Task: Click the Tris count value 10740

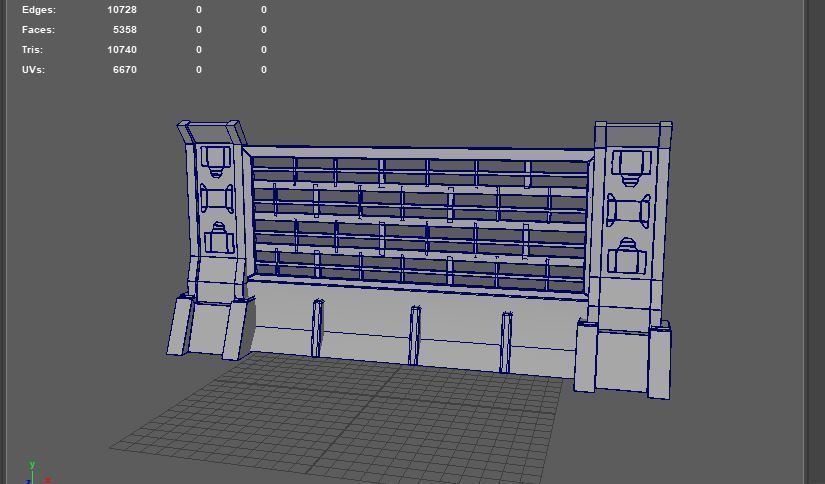Action: (122, 50)
